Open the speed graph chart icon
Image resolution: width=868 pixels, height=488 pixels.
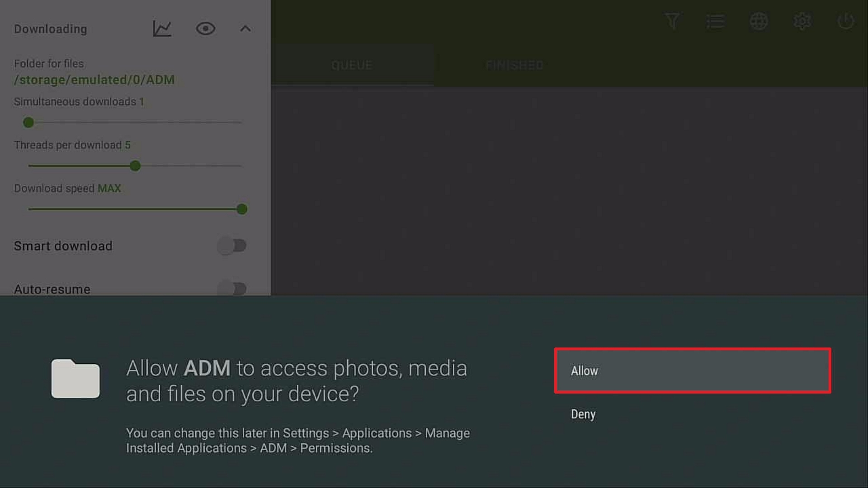162,29
